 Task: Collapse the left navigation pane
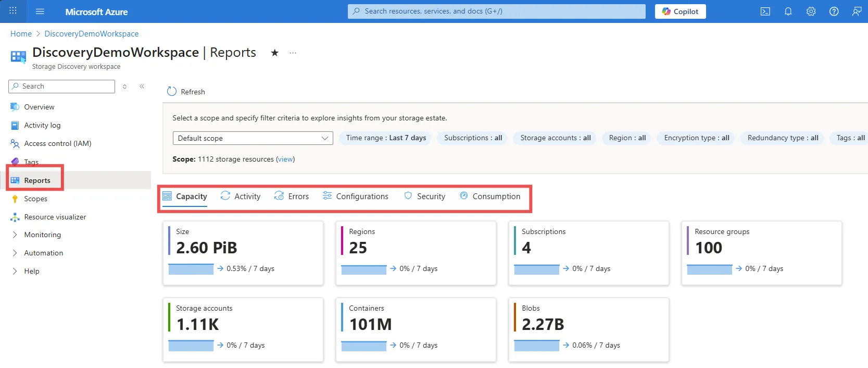tap(142, 87)
